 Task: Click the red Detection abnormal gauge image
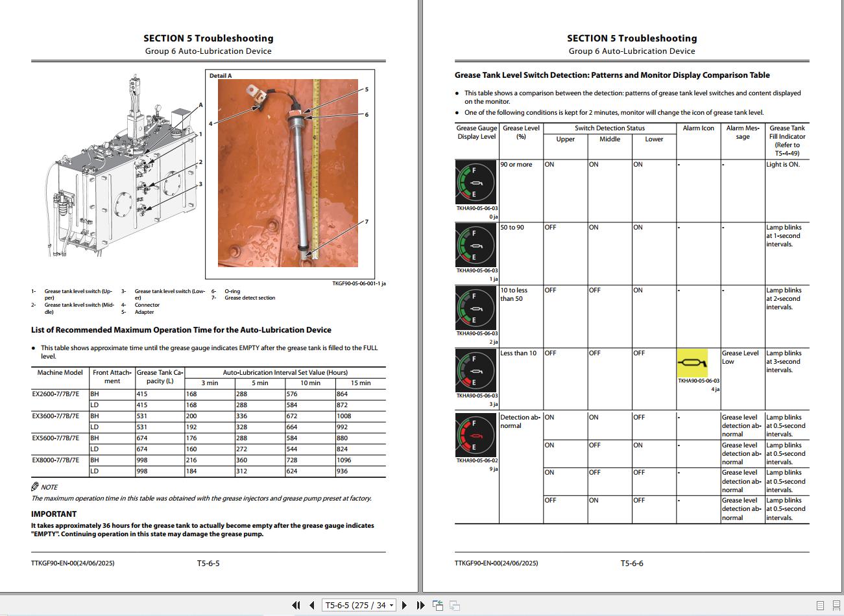pos(476,435)
